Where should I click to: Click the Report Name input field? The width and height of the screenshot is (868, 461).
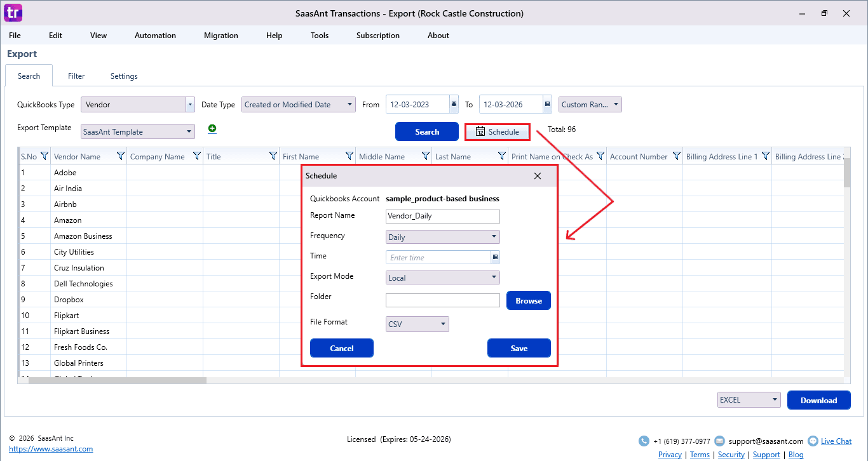coord(443,217)
